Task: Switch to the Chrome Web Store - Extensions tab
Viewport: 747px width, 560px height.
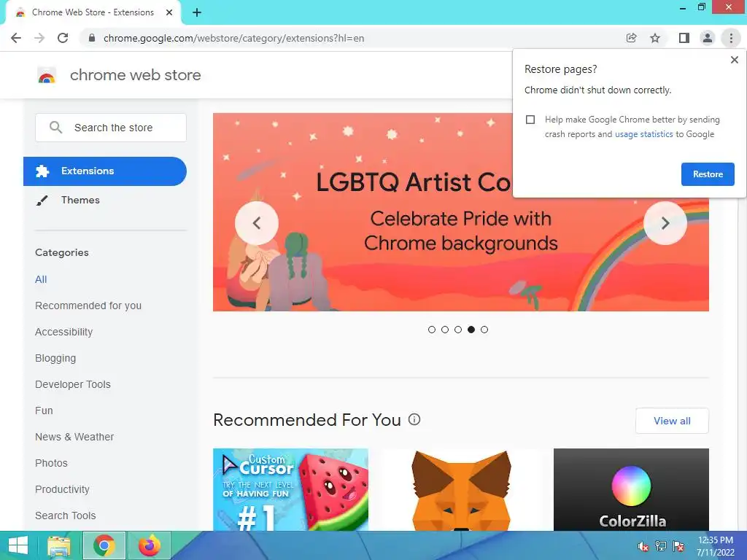Action: click(93, 13)
